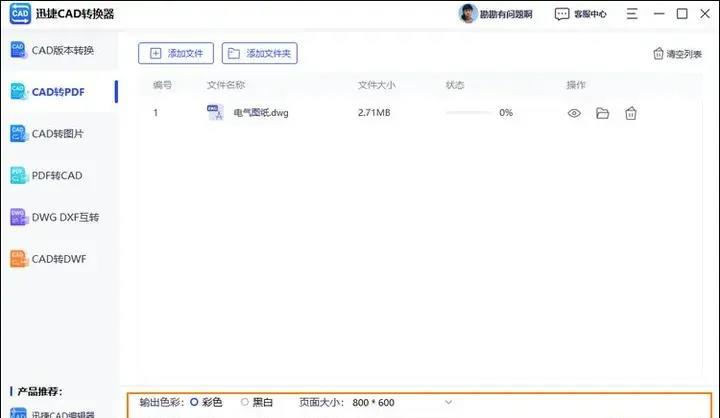The image size is (720, 418).
Task: Click the DWG file type icon
Action: 215,112
